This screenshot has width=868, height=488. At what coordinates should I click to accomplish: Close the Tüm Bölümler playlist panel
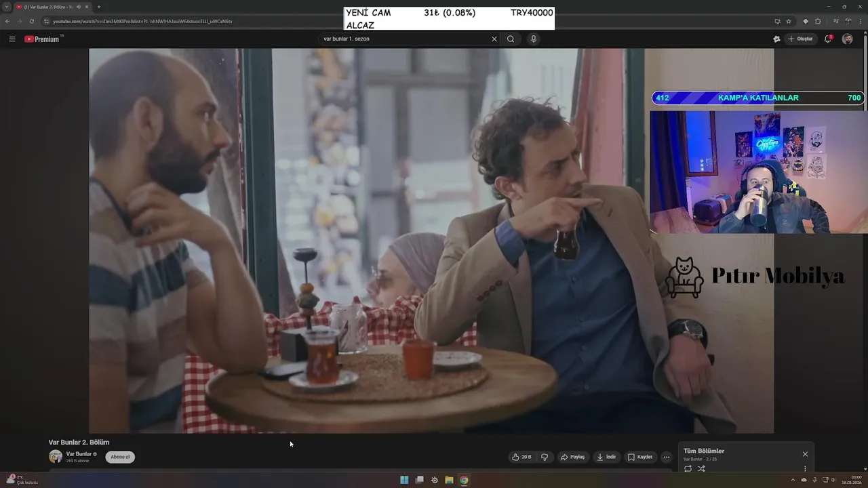pos(805,454)
